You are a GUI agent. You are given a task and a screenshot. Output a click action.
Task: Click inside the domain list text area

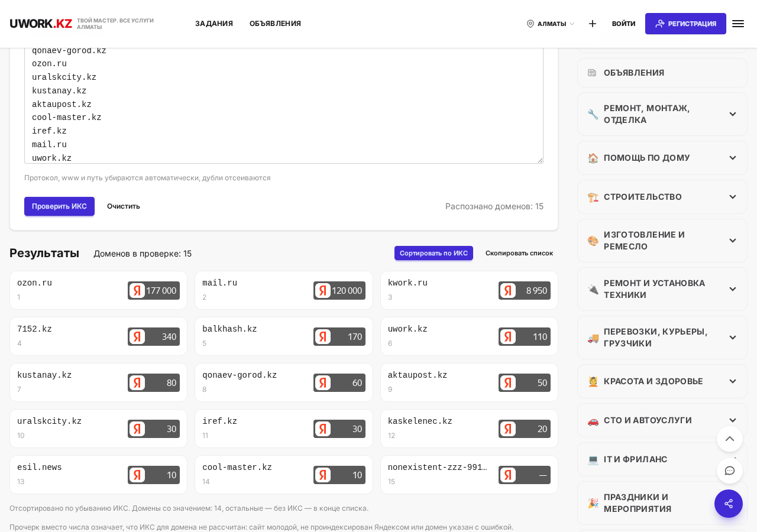tap(284, 105)
